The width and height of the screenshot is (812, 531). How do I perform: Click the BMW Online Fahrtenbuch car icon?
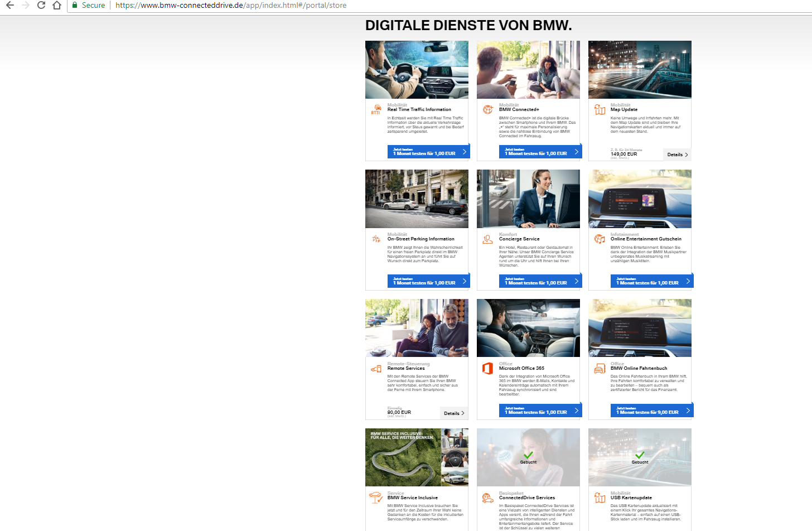600,369
